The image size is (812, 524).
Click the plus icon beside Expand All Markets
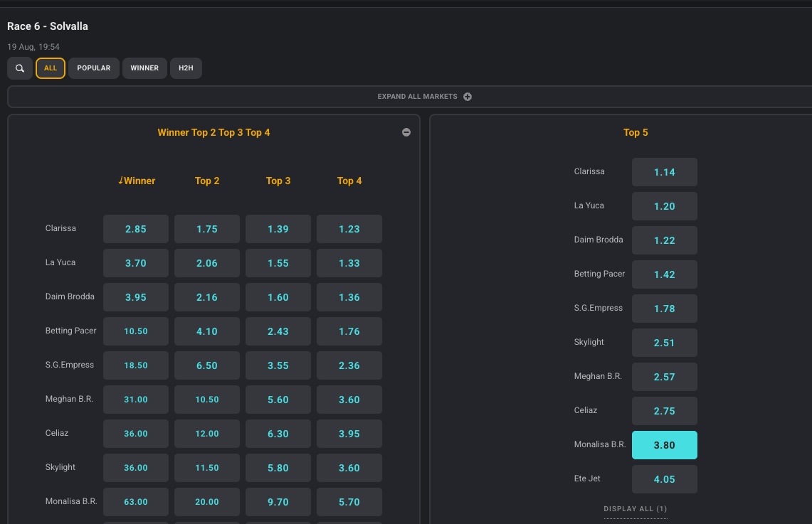[467, 97]
